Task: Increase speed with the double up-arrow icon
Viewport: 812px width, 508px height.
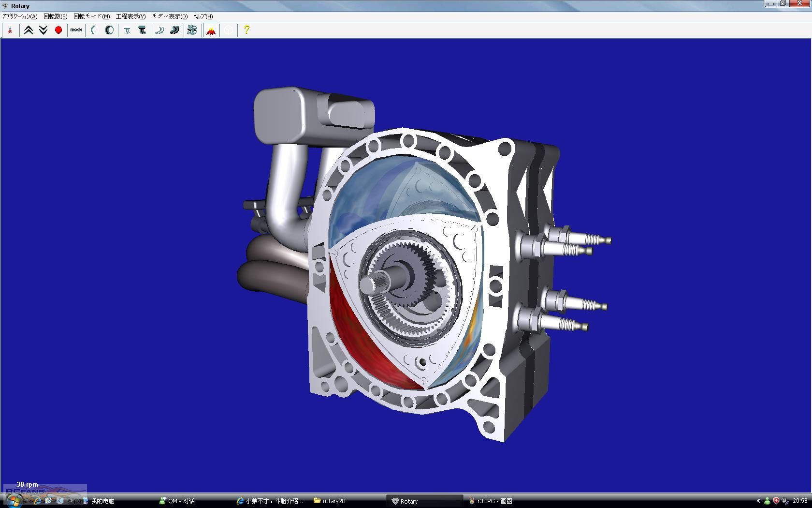Action: coord(29,30)
